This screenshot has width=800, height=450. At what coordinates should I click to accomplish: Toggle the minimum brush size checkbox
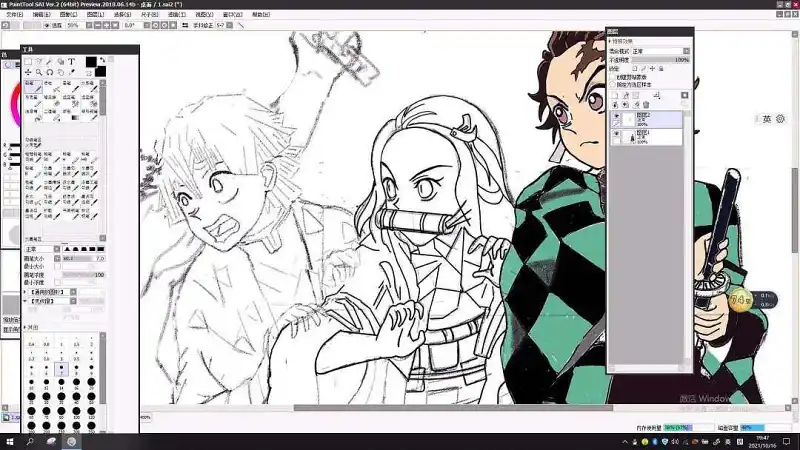[x=57, y=266]
